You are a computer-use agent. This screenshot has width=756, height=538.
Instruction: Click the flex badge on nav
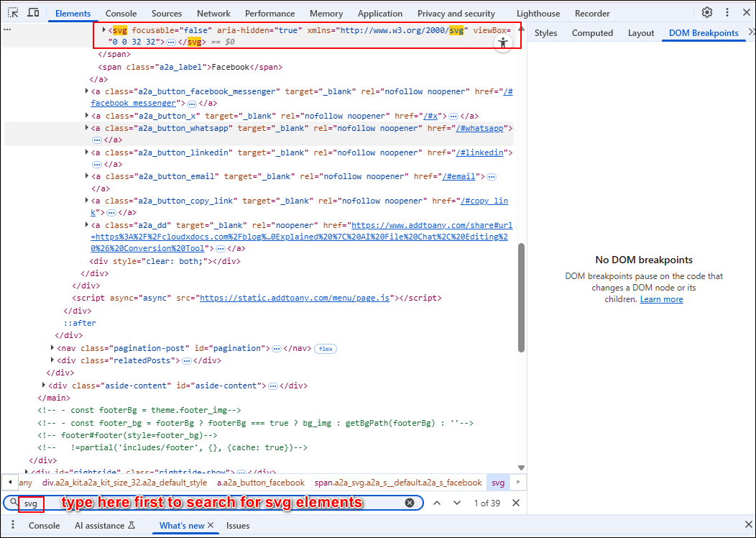(326, 348)
